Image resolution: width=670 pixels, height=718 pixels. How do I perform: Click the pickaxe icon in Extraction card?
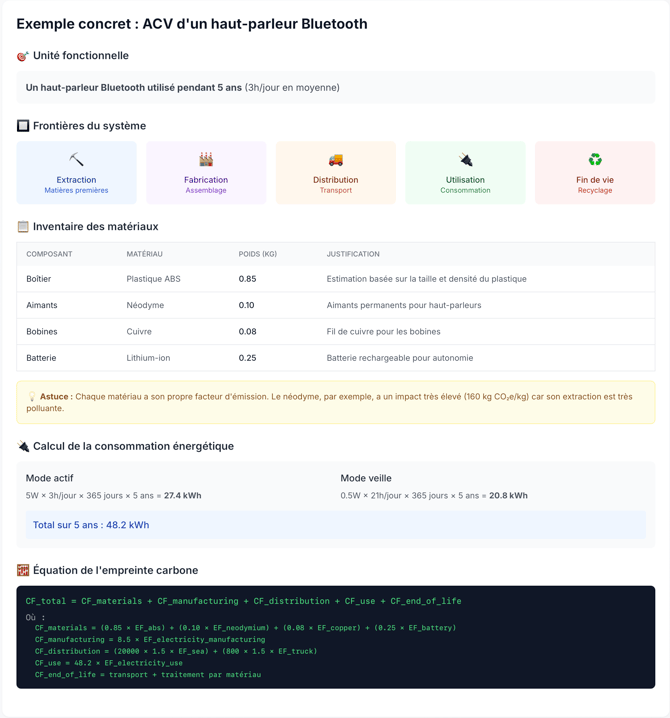tap(76, 160)
